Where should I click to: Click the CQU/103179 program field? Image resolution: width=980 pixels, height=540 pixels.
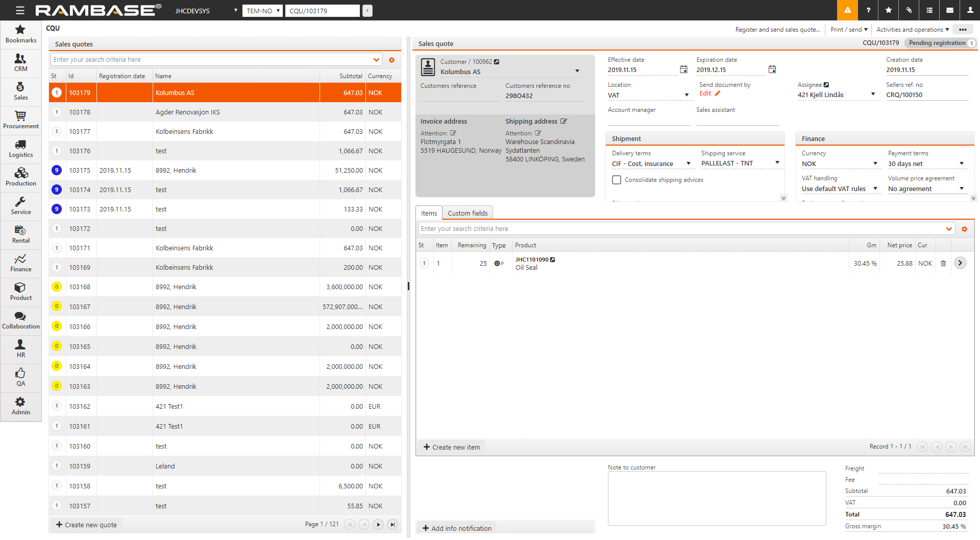[322, 11]
